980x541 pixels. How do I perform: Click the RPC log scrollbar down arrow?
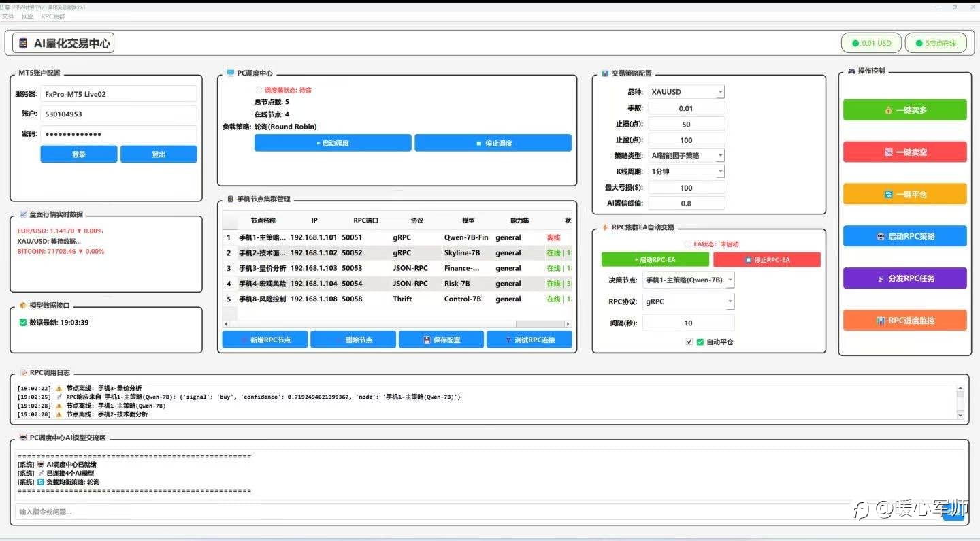click(x=960, y=414)
